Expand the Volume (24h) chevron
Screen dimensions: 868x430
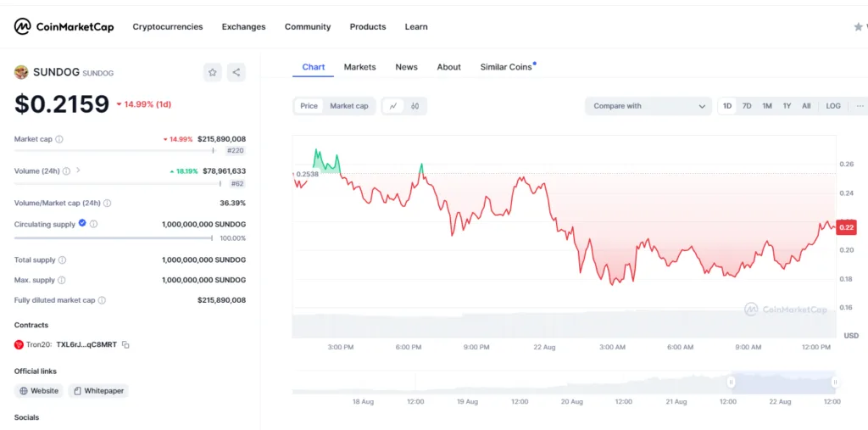tap(78, 170)
